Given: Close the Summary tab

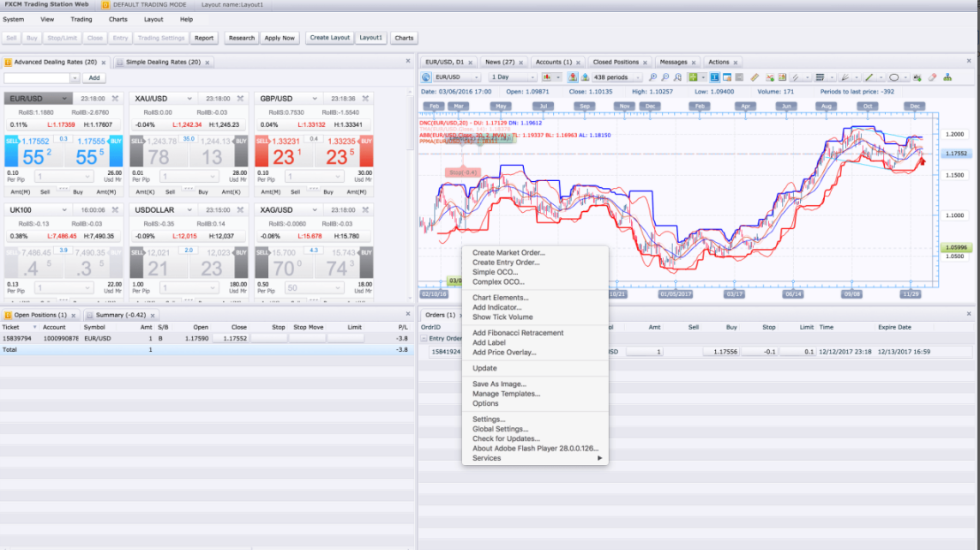Looking at the screenshot, I should [153, 316].
